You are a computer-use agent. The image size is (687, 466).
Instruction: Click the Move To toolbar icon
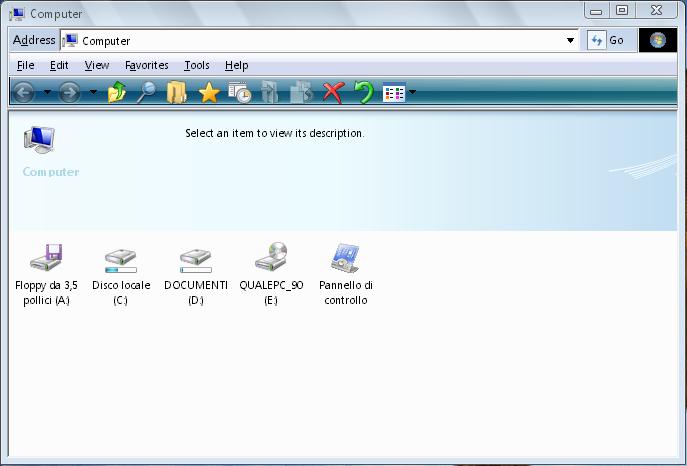[270, 92]
